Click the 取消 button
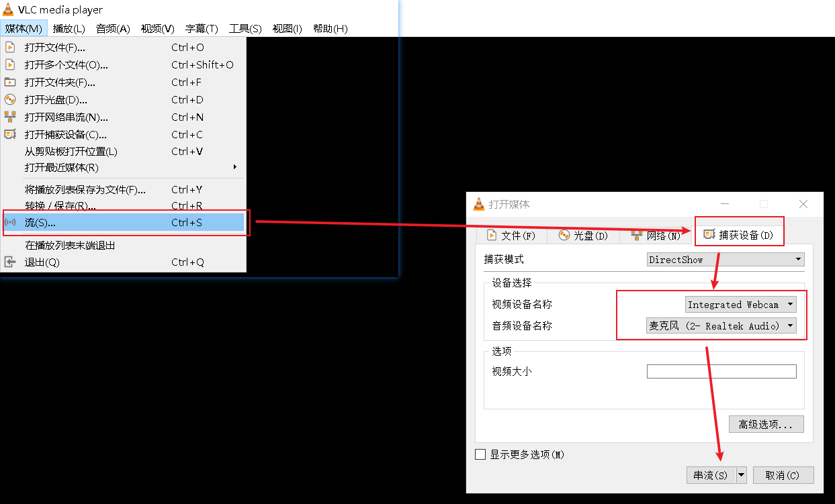Viewport: 835px width, 504px height. pos(783,474)
